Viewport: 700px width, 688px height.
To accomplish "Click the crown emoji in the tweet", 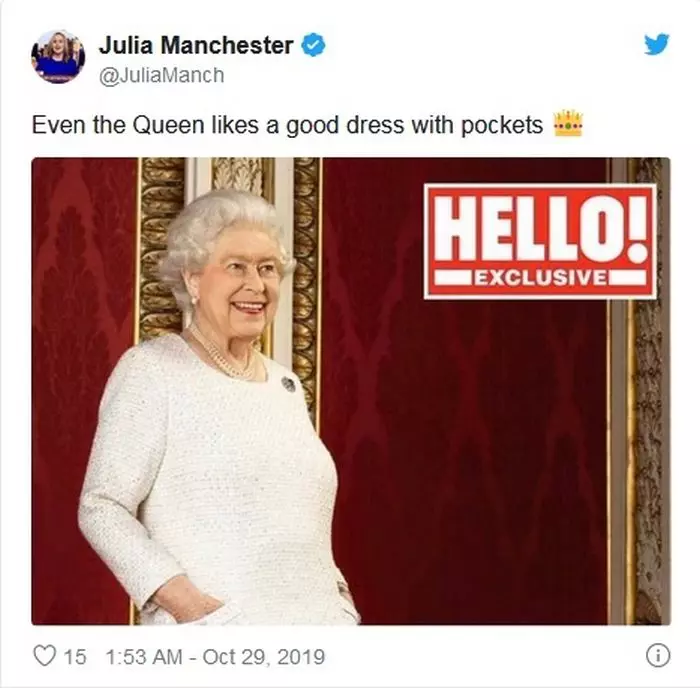I will pyautogui.click(x=568, y=123).
